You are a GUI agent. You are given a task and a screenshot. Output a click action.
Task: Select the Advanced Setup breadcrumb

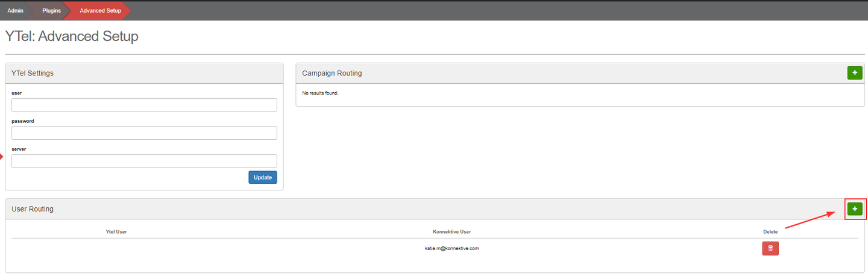[x=100, y=10]
